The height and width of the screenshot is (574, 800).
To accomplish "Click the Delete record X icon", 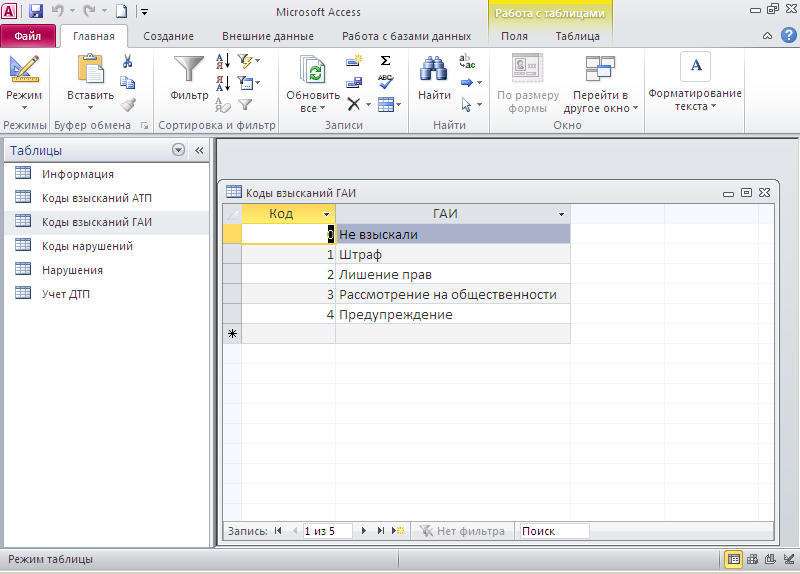I will point(354,105).
